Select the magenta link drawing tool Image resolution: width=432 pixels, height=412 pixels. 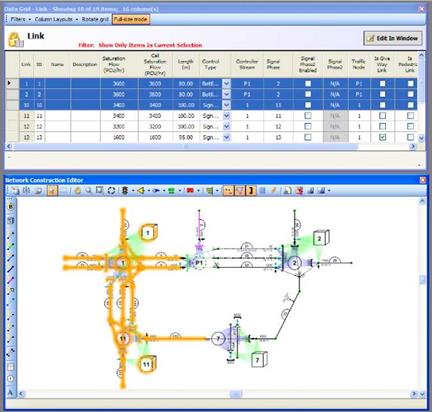(x=11, y=280)
